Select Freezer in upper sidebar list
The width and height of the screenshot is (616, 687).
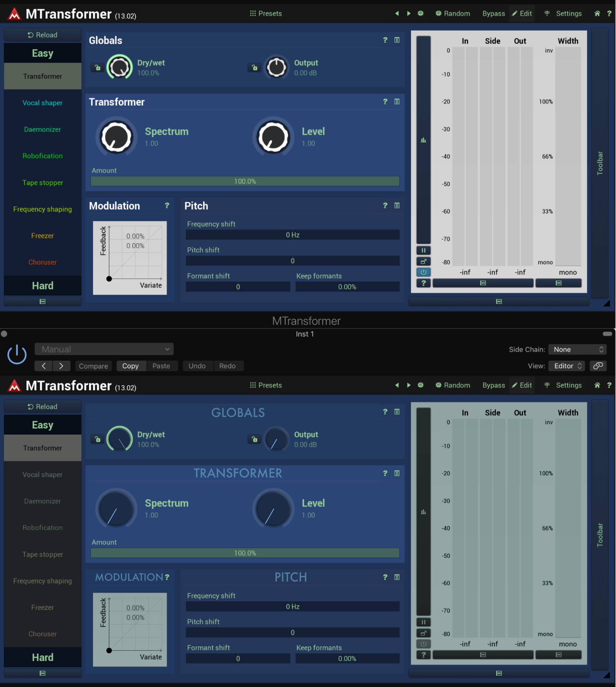(43, 235)
